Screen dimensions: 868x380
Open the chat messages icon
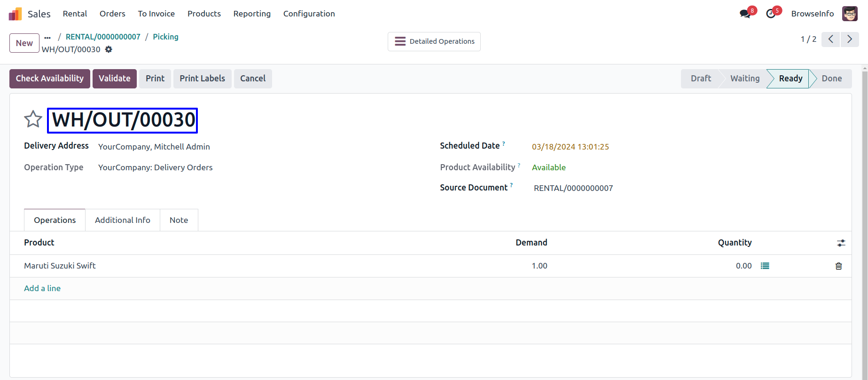point(745,14)
